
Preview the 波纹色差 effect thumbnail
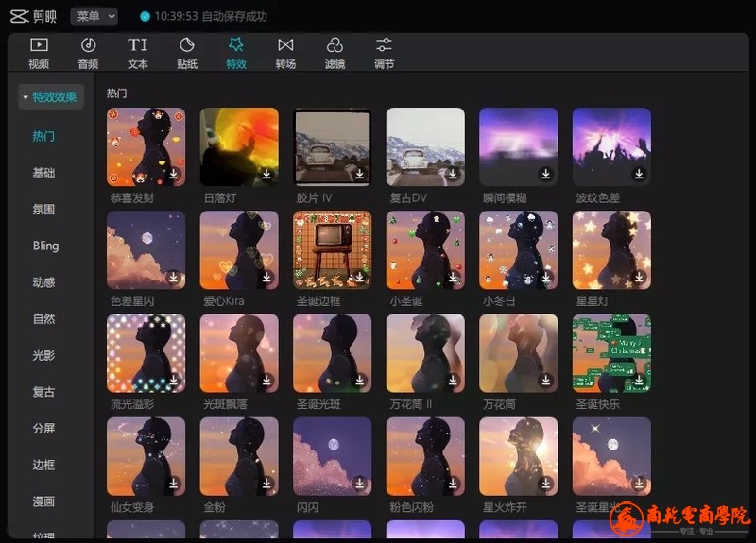(x=611, y=147)
